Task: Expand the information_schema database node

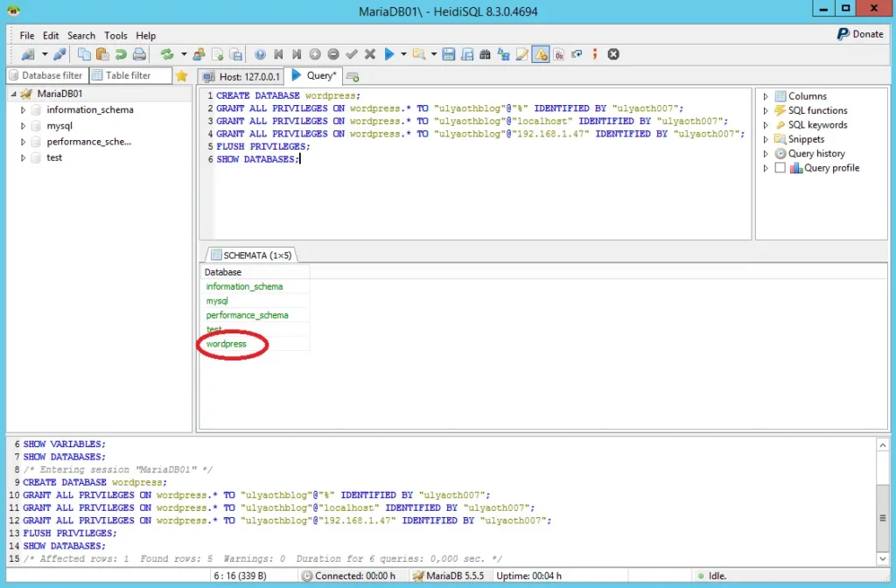Action: pos(24,110)
